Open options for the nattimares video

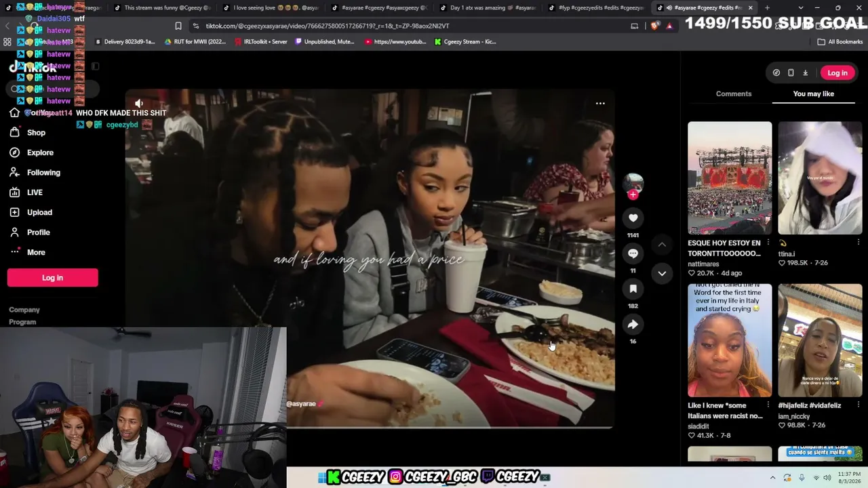[x=768, y=243]
